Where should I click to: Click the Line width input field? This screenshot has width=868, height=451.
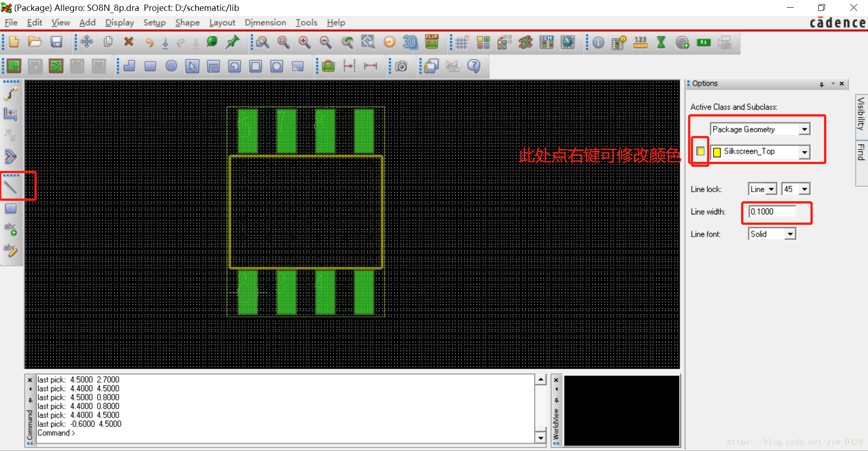[x=772, y=211]
